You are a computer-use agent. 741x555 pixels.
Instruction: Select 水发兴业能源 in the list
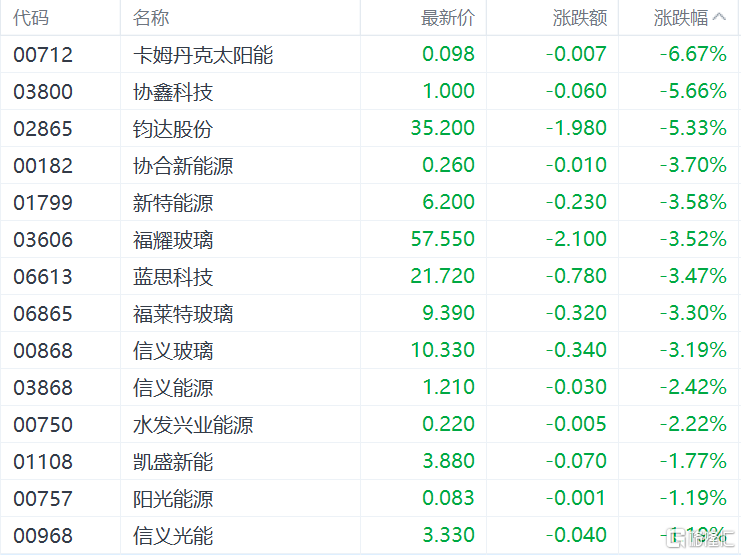click(193, 424)
